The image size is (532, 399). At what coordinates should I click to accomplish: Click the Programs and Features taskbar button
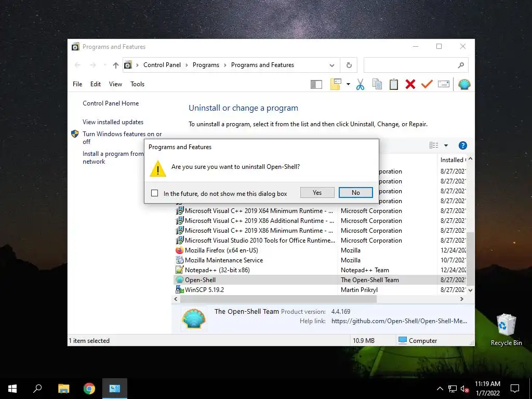[x=115, y=389]
